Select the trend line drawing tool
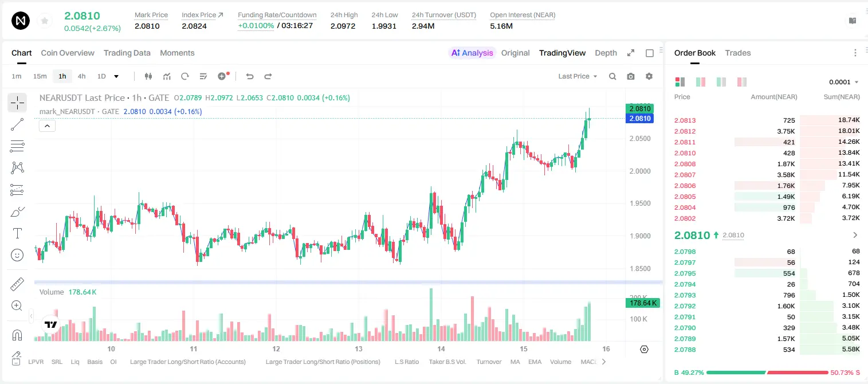 point(17,124)
